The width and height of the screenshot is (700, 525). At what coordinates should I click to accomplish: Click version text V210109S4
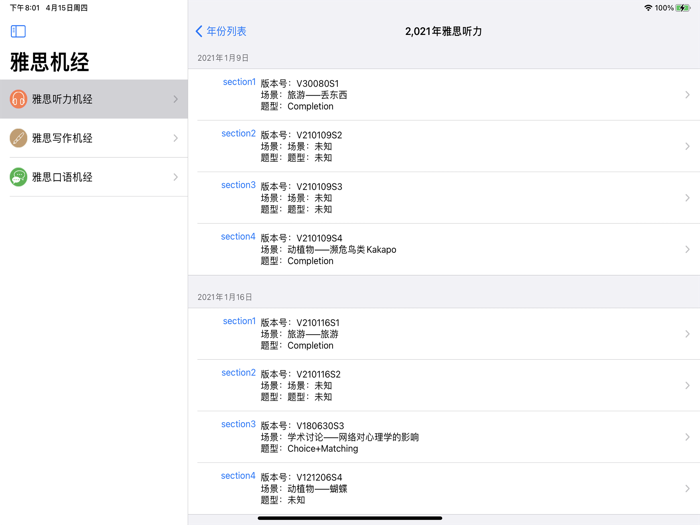tap(319, 238)
